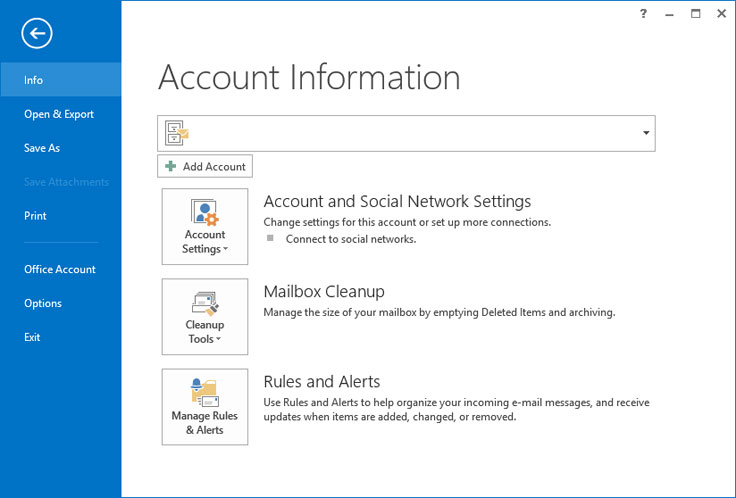Viewport: 736px width, 498px height.
Task: Go back using the circled arrow
Action: [37, 33]
